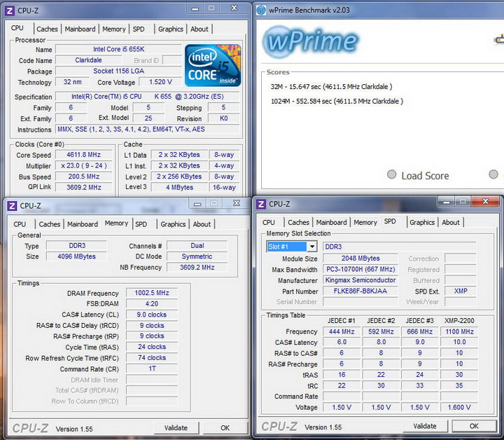Click the Multiplier value x 23.0 ( 9 - 24 )
The height and width of the screenshot is (440, 504).
tap(83, 165)
